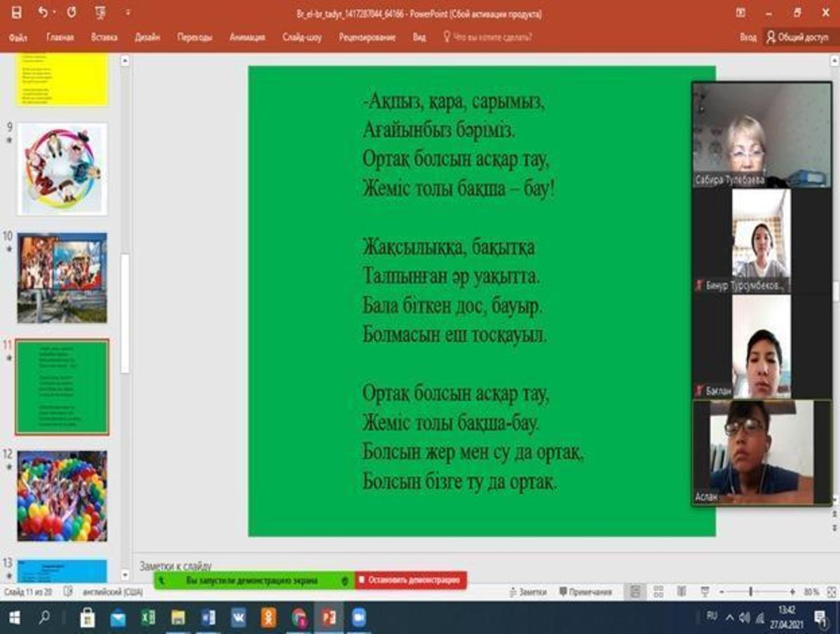
Task: Click the Общий доступ share button
Action: click(798, 38)
